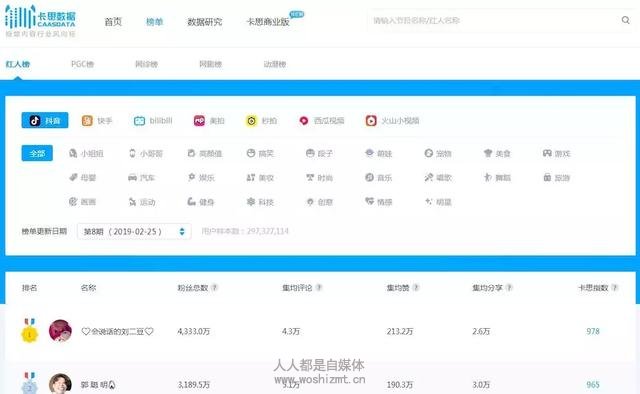
Task: Switch to the PGC榜 tab
Action: 82,64
